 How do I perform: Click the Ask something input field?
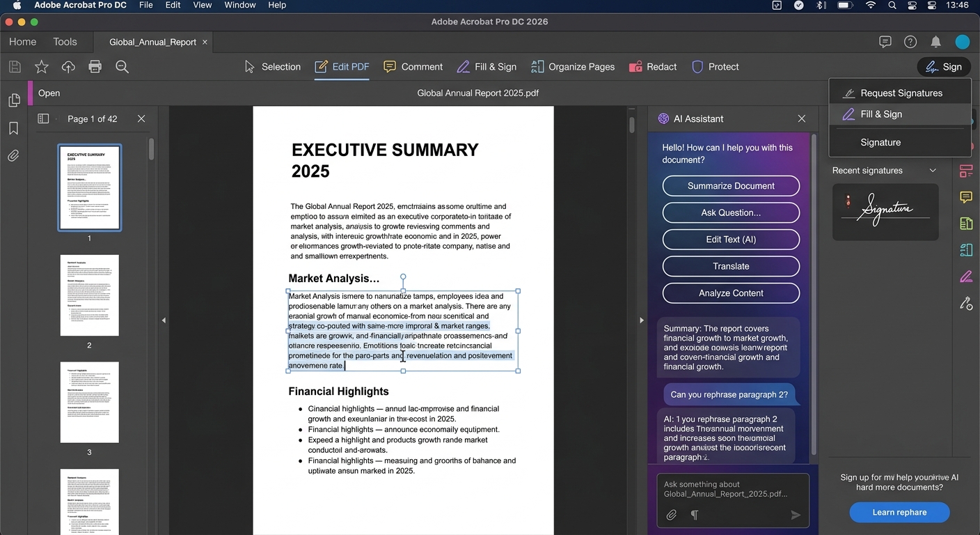pyautogui.click(x=731, y=489)
